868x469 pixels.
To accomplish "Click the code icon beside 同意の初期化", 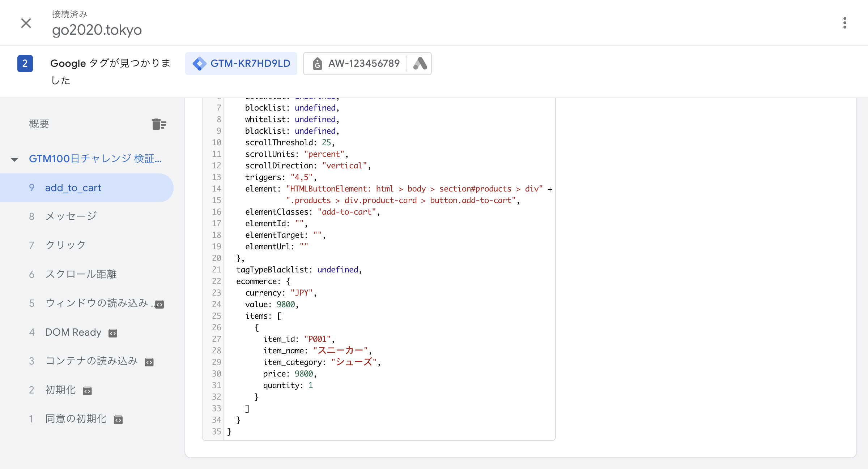I will click(118, 420).
